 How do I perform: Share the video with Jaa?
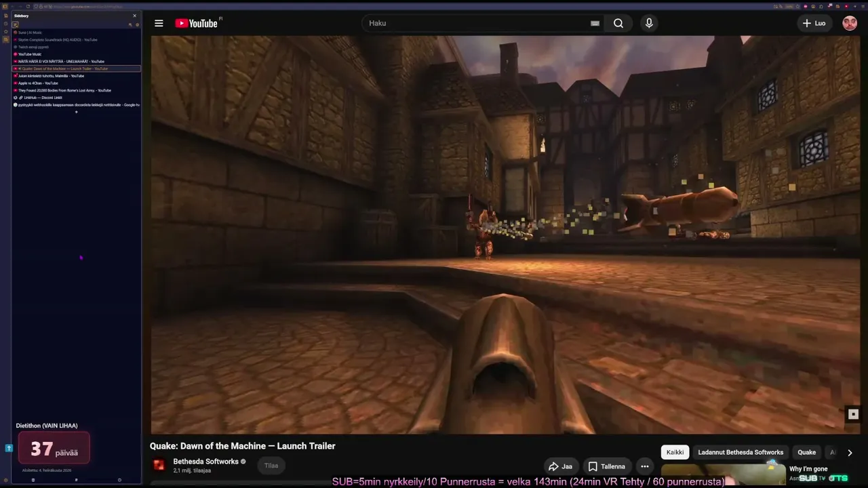click(561, 466)
